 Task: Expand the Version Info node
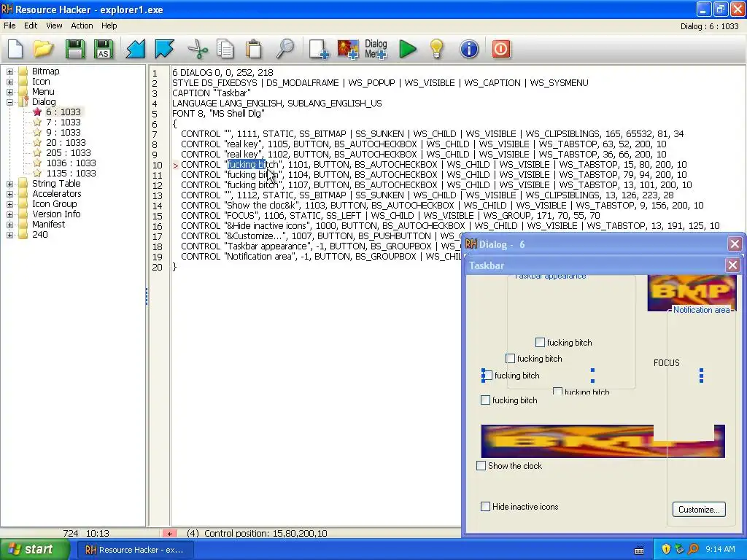click(9, 214)
